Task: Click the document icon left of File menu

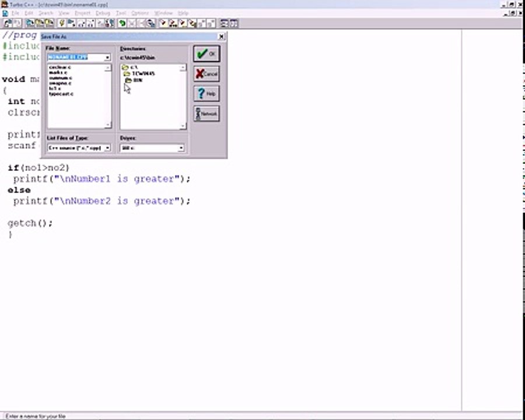Action: pos(5,13)
